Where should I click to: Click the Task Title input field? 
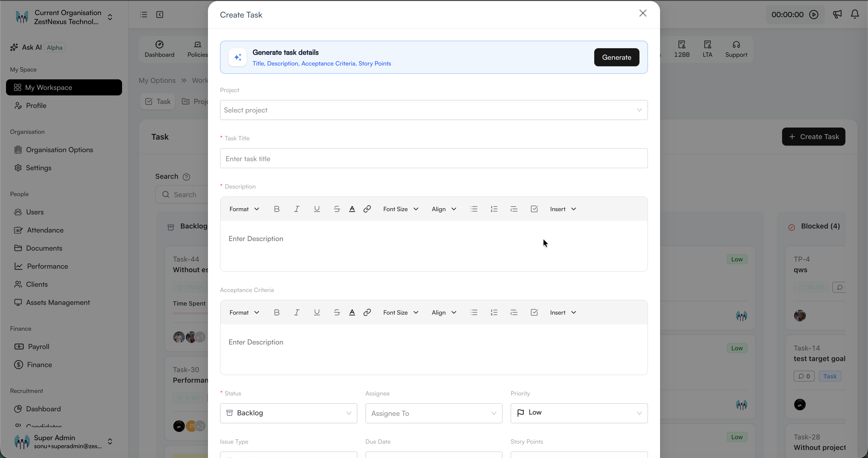click(434, 158)
